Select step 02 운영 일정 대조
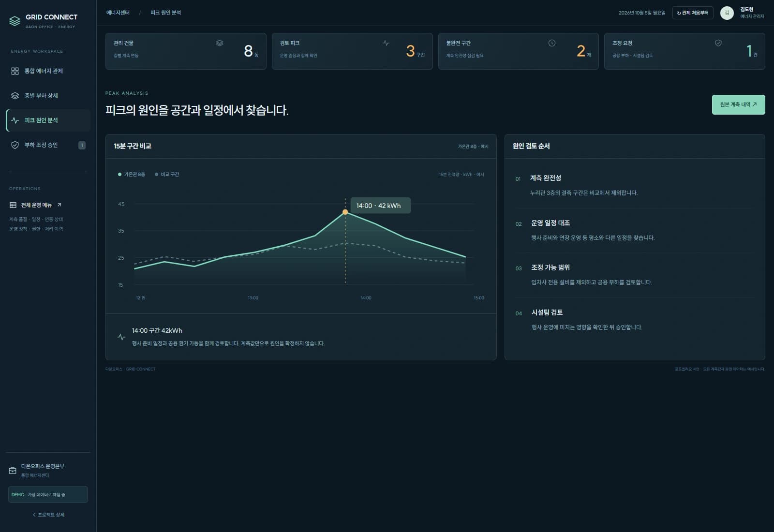The height and width of the screenshot is (532, 774). coord(634,230)
